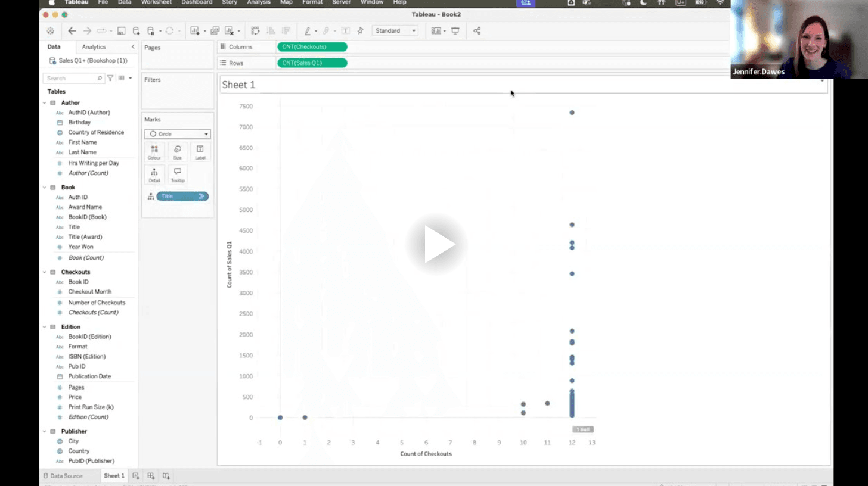Open the Size mark property
868x486 pixels.
coord(178,152)
